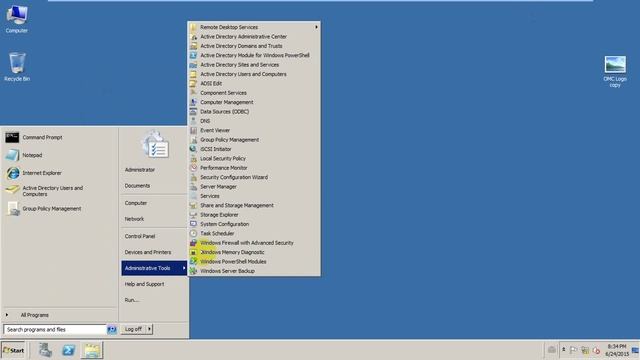
Task: Open ADSI Edit
Action: (x=254, y=83)
